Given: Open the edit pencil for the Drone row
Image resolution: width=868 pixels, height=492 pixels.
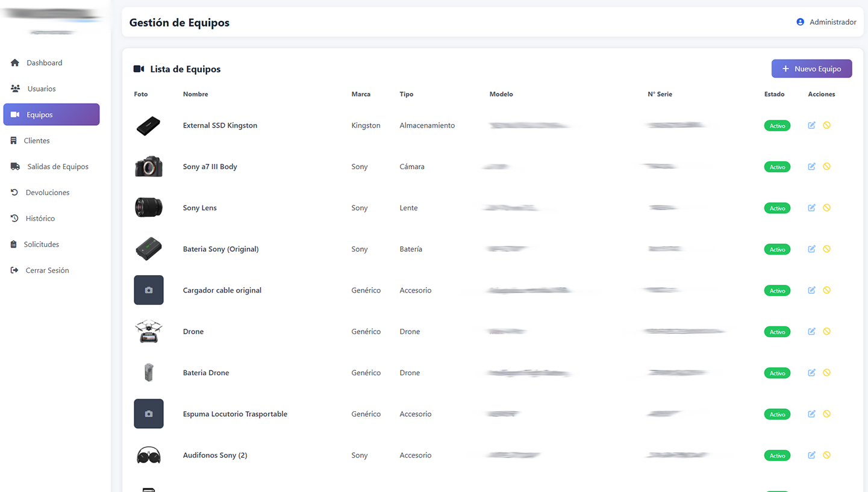Looking at the screenshot, I should [x=811, y=331].
